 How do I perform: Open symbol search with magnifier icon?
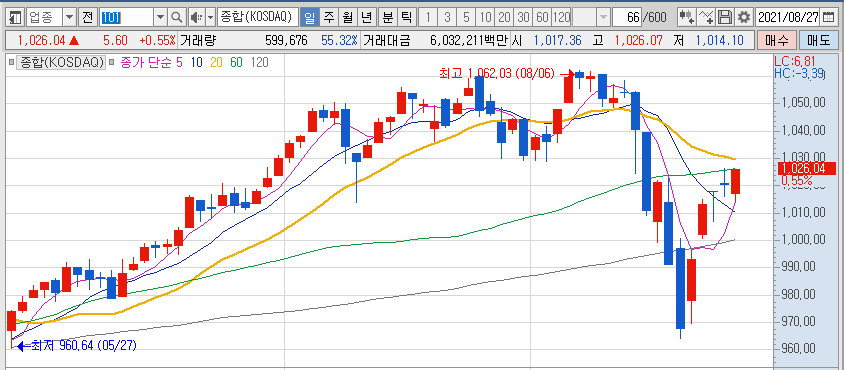coord(177,18)
